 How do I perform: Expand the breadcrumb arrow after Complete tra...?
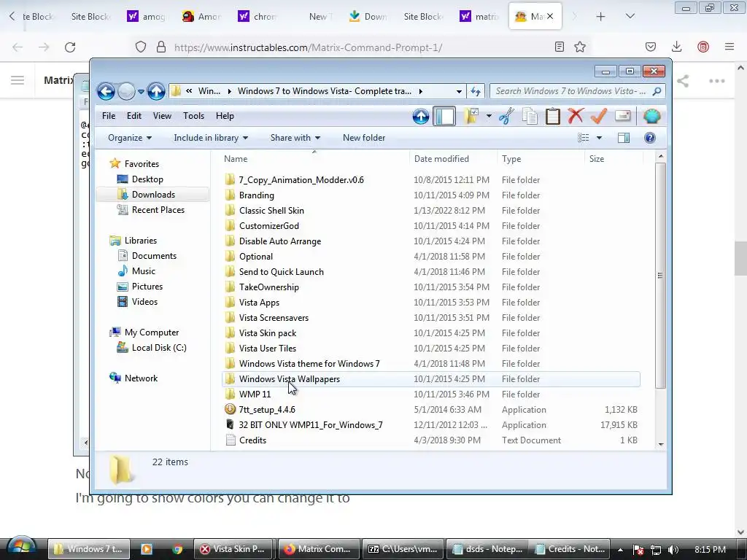pyautogui.click(x=421, y=91)
